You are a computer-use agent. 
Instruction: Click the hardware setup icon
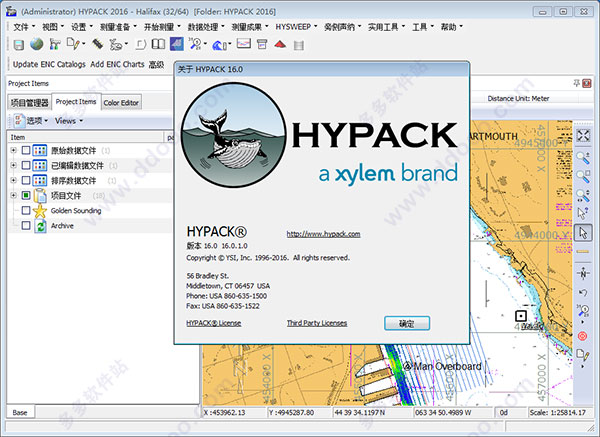[55, 44]
